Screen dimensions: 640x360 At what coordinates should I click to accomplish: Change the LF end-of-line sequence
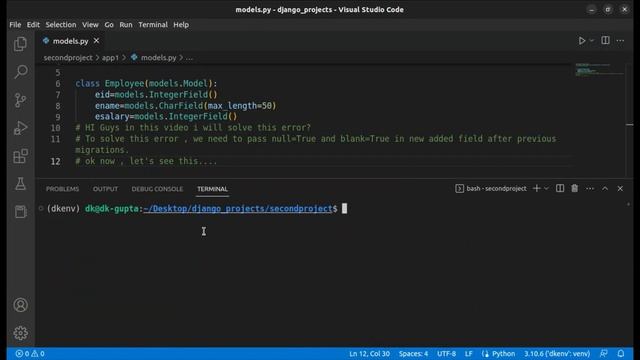click(469, 354)
